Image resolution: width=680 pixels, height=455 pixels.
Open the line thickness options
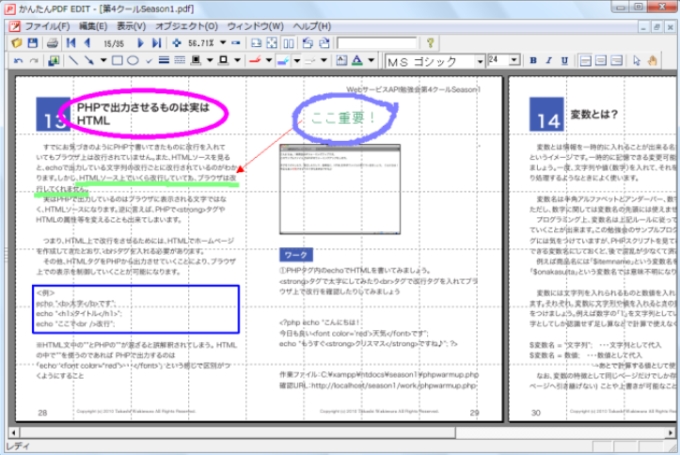[164, 61]
